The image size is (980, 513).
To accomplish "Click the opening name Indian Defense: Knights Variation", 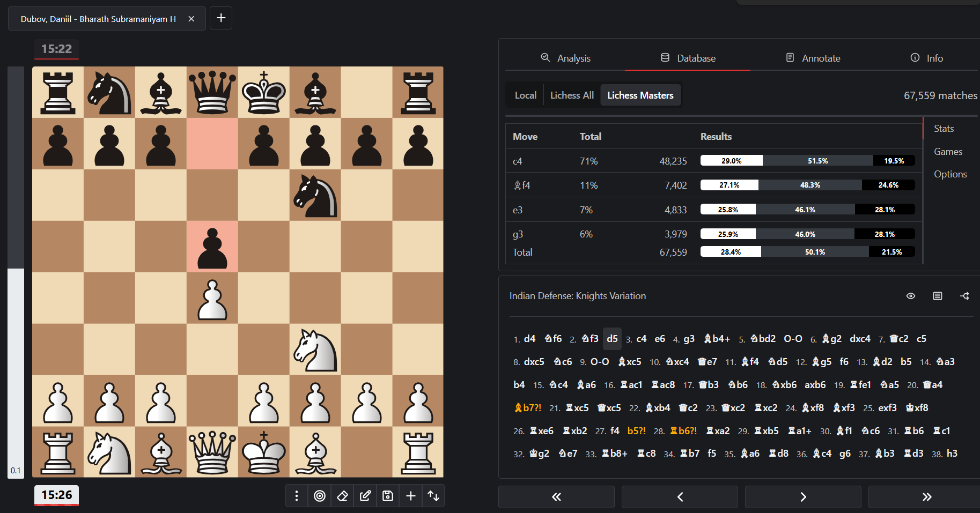I will click(578, 296).
